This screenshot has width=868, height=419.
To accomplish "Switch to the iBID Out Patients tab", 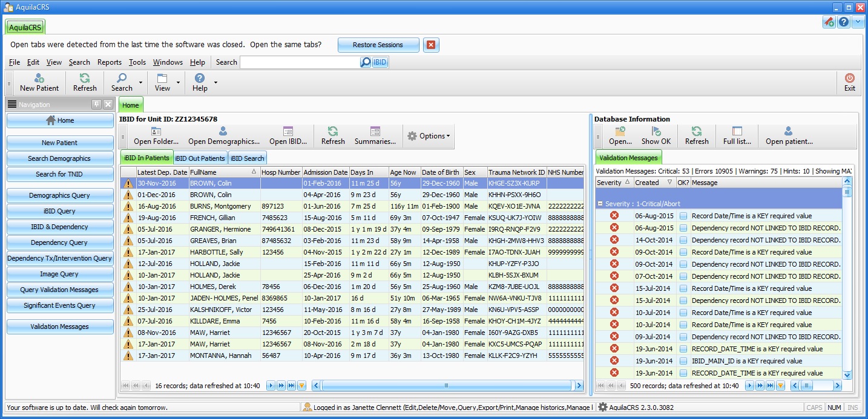I will click(200, 158).
